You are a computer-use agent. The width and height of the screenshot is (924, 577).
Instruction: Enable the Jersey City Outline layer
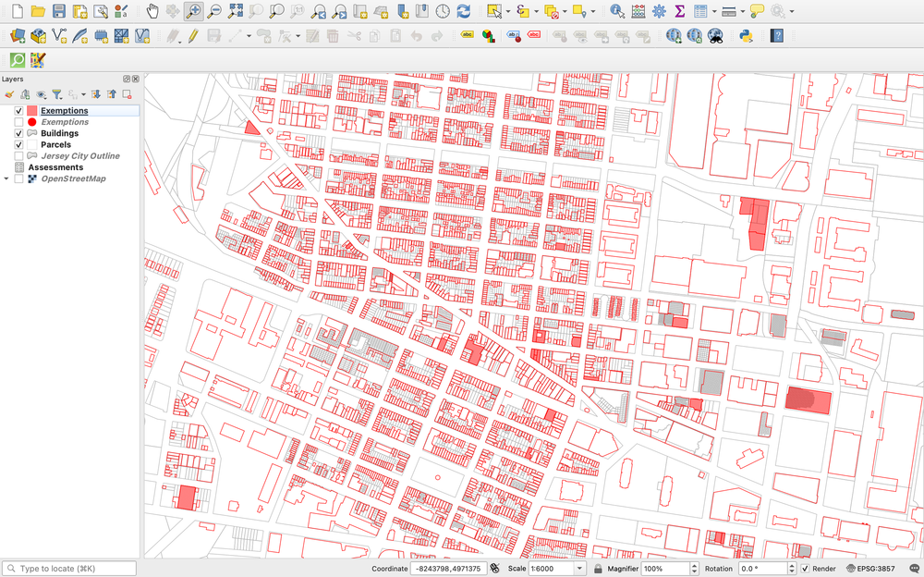18,156
